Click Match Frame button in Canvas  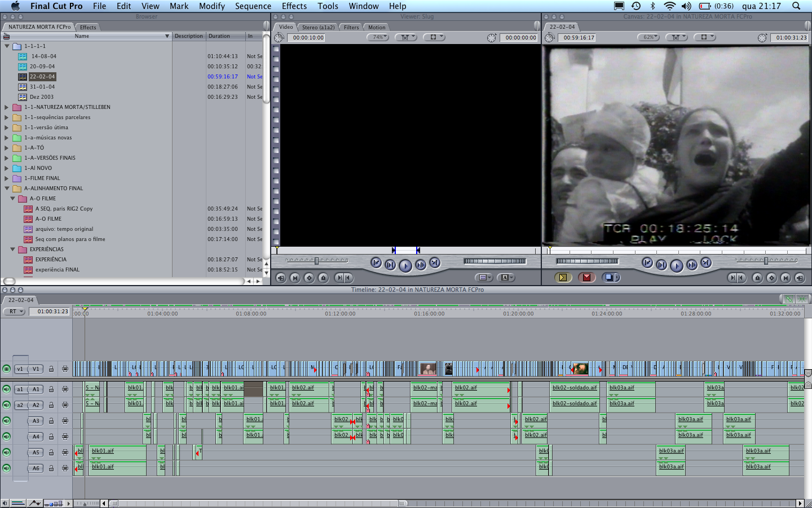[x=800, y=278]
